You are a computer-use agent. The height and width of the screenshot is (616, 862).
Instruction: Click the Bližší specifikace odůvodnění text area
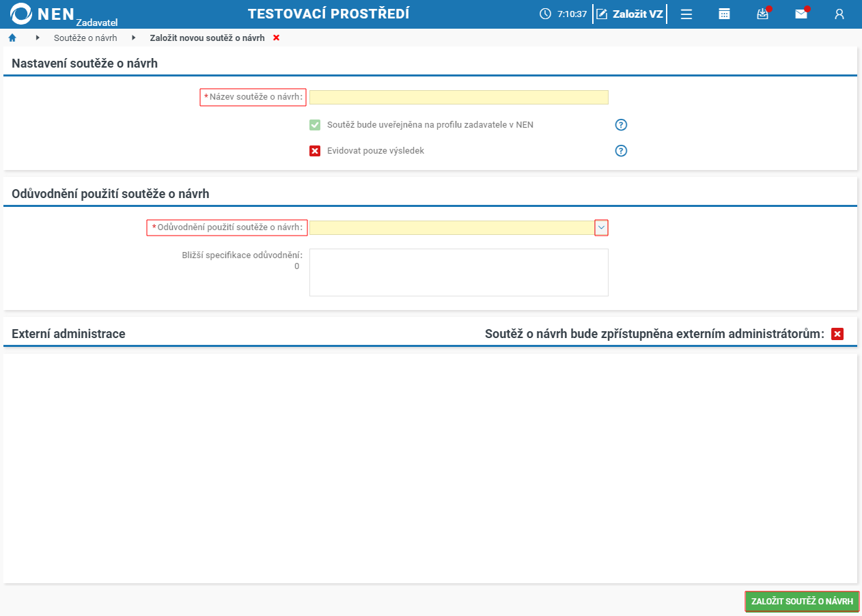click(458, 272)
